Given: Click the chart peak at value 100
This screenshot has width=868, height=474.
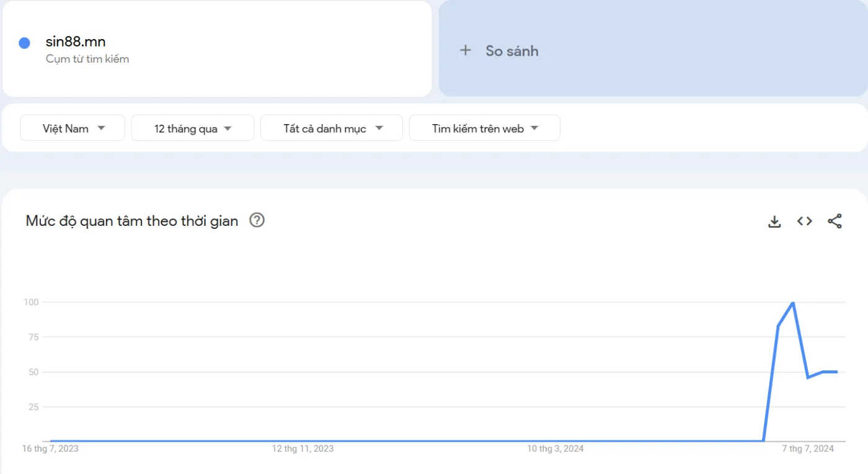Looking at the screenshot, I should [793, 303].
